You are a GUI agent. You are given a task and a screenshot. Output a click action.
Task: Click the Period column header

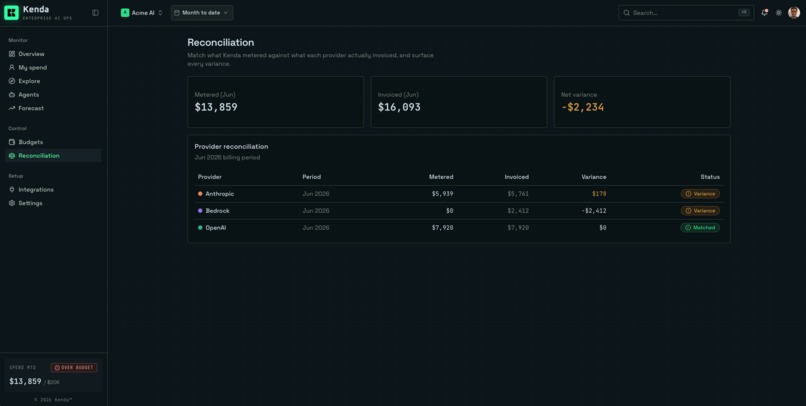312,177
